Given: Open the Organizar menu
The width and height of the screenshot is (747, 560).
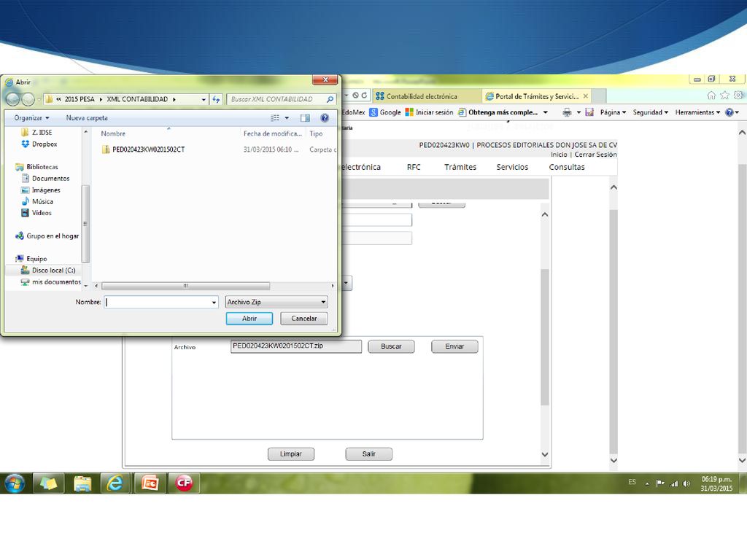Looking at the screenshot, I should 31,117.
